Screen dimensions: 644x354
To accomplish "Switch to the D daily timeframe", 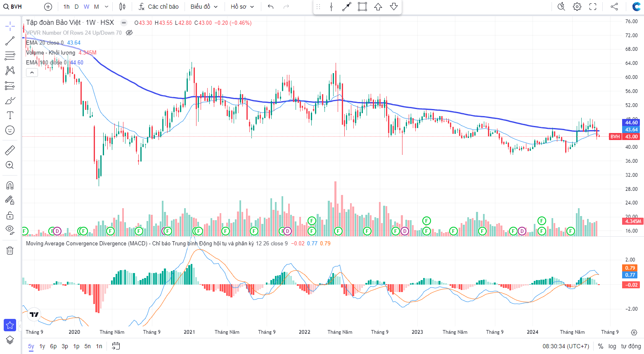I will tap(76, 7).
